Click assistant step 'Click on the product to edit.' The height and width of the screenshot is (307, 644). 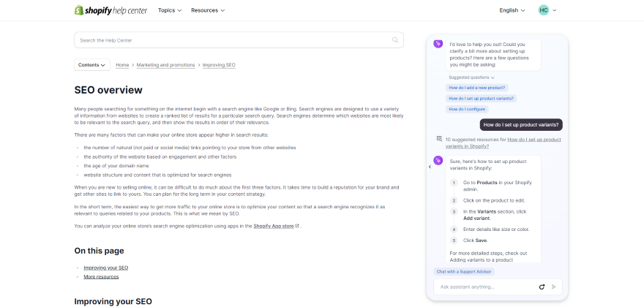coord(494,201)
